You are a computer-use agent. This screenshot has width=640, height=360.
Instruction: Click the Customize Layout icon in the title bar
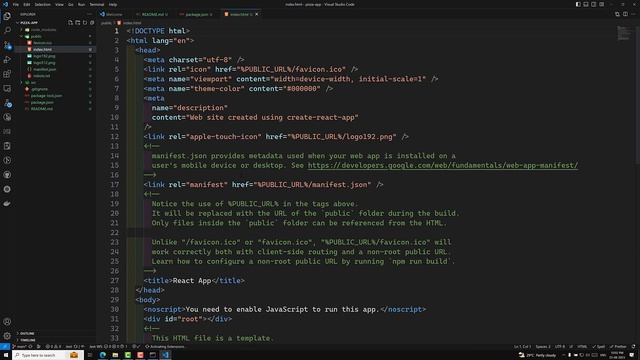pos(602,4)
